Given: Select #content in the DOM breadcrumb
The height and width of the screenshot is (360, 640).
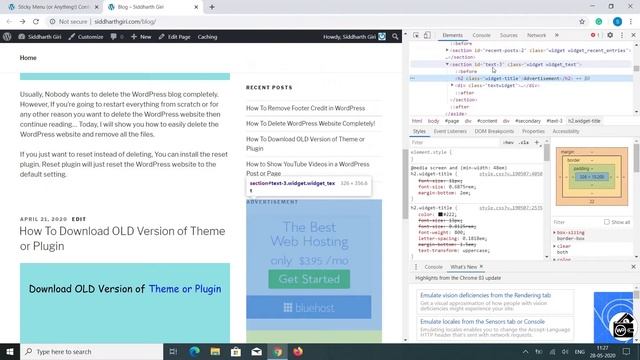Looking at the screenshot, I should click(x=487, y=121).
